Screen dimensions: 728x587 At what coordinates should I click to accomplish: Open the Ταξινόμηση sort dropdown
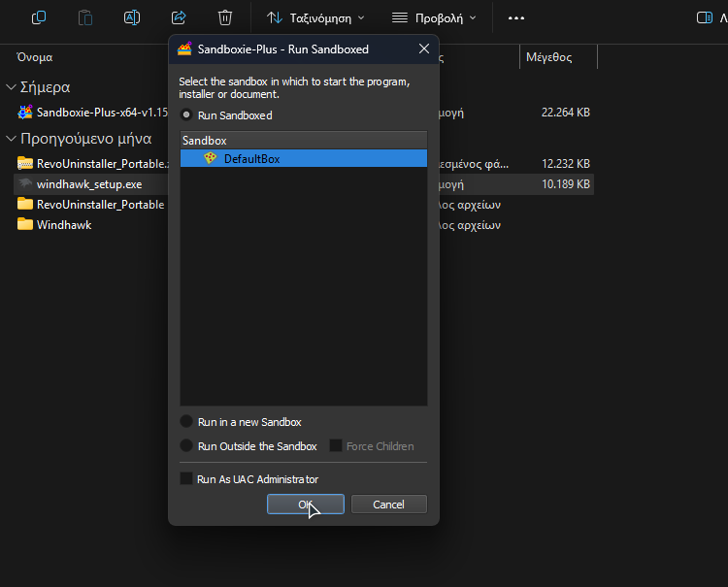315,18
